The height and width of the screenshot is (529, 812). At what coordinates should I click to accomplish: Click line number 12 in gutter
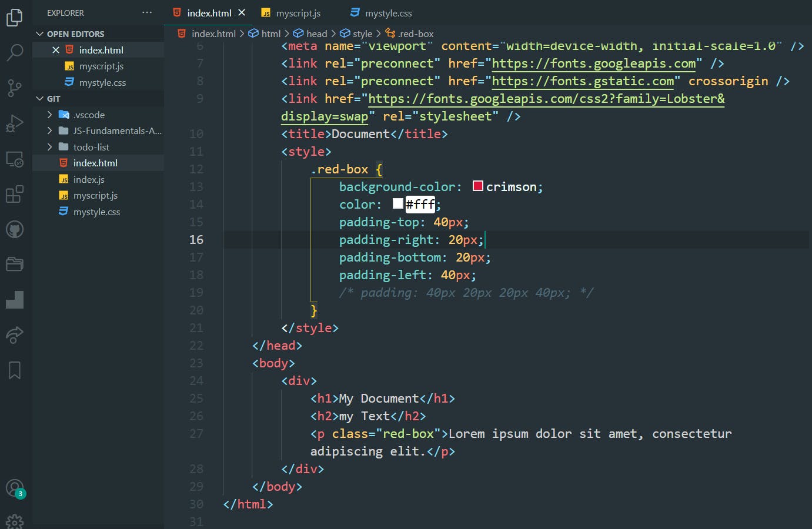point(196,169)
